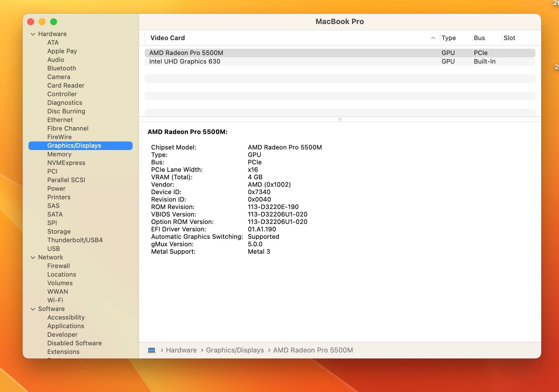Select Applications under Software
This screenshot has height=392, width=559.
coord(66,326)
